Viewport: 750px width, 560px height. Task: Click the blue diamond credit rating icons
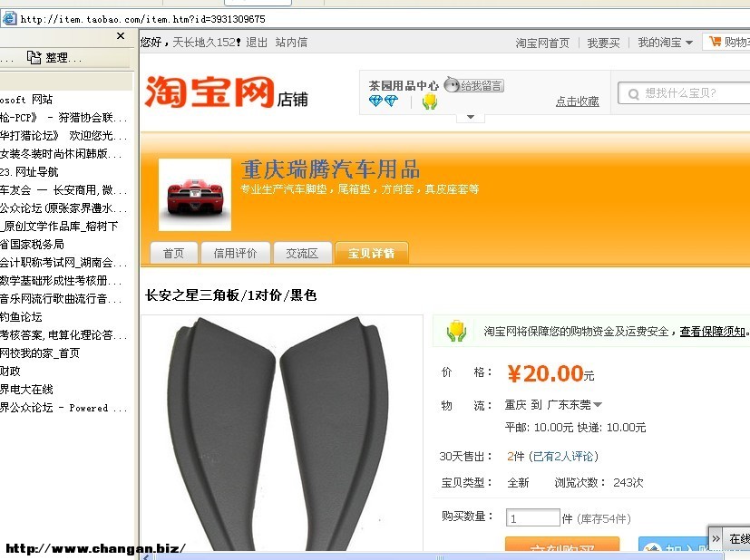(x=384, y=101)
